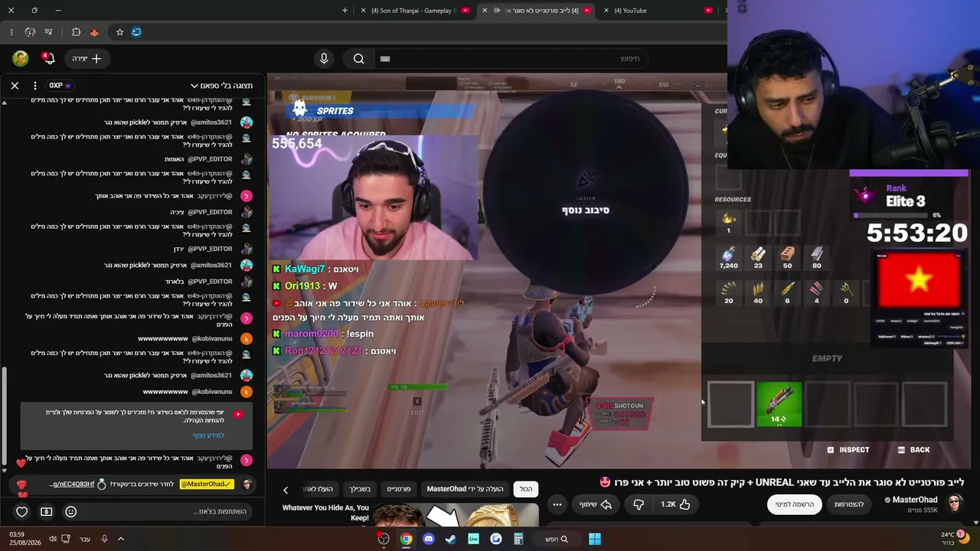Close the active Fortnite live tab

[x=485, y=11]
